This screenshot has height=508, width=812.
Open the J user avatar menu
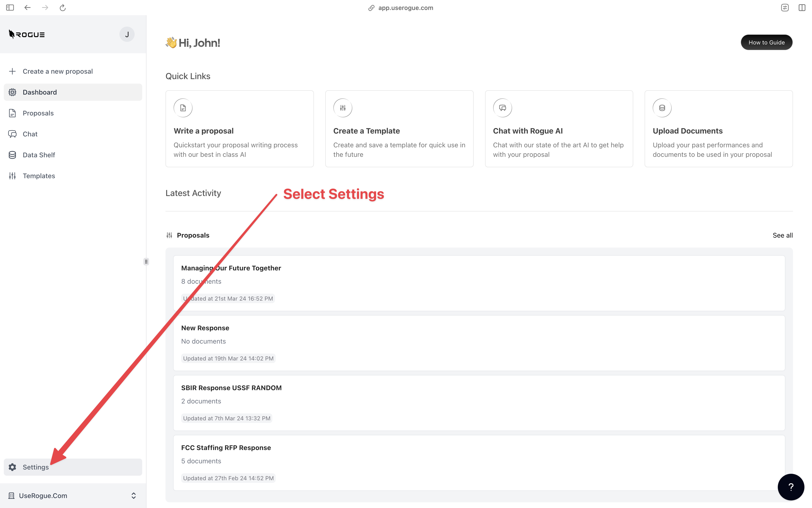[x=127, y=34]
